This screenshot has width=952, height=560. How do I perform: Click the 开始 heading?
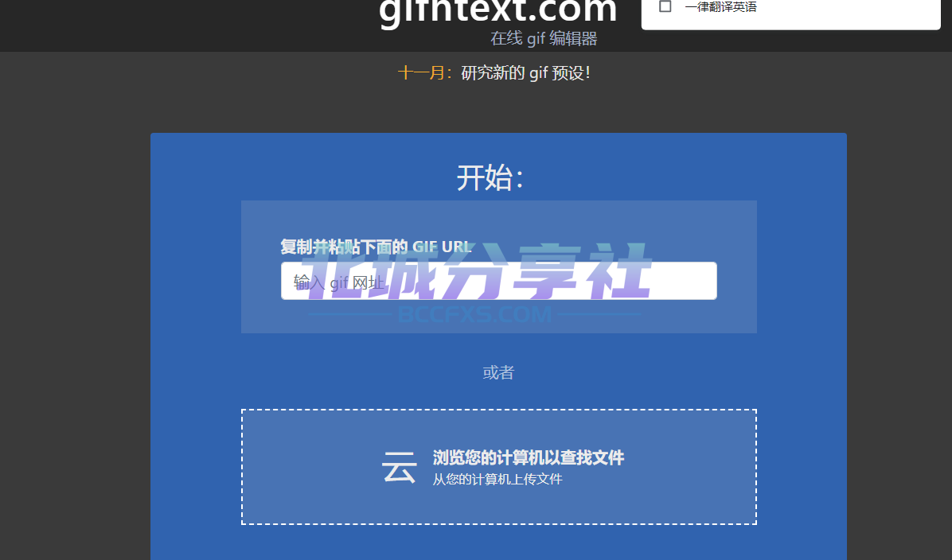490,178
